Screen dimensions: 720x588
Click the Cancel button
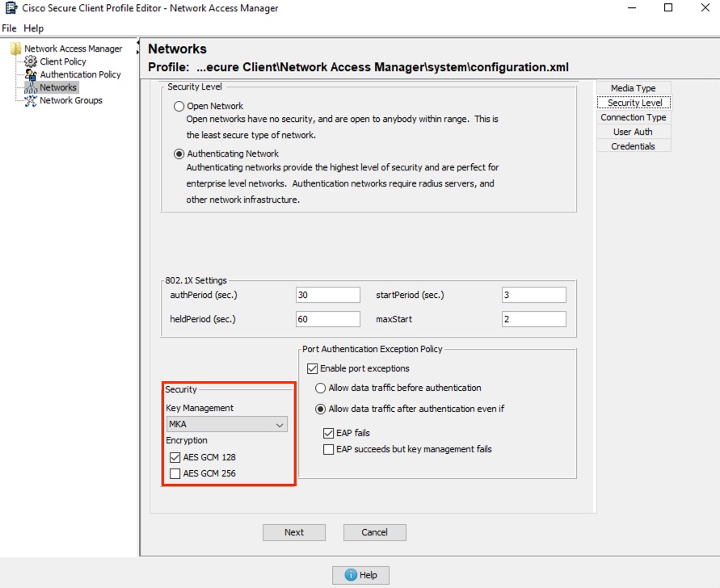point(375,532)
